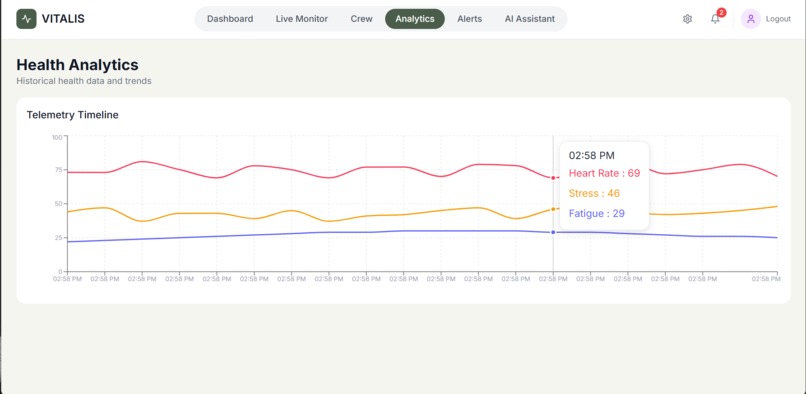Click 'Historical health data and trends' subtitle
The height and width of the screenshot is (394, 806).
pyautogui.click(x=84, y=81)
